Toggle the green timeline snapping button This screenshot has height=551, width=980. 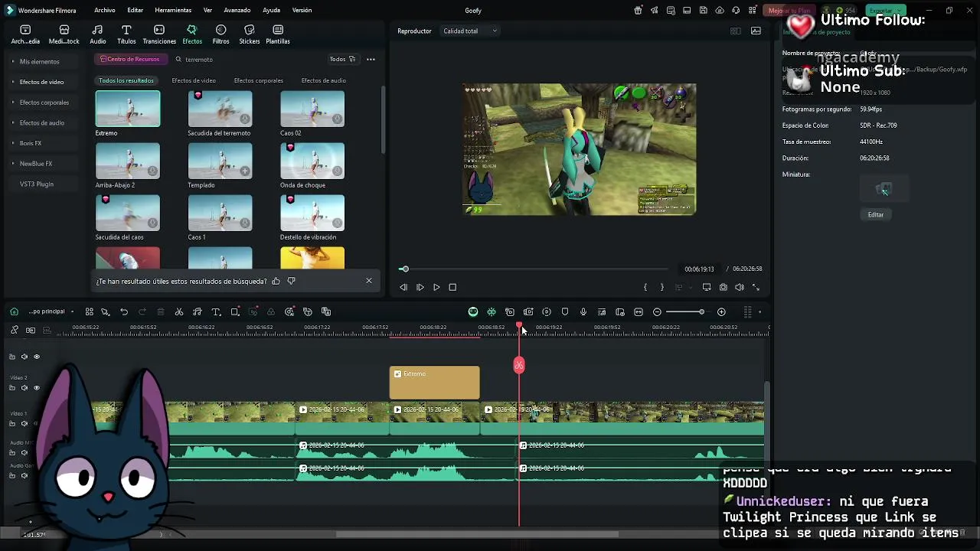pyautogui.click(x=492, y=312)
